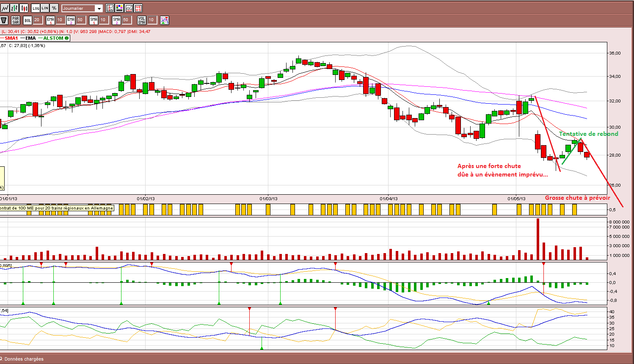Select the bar chart (OHLC) display
Screen dimensions: 634x364
click(x=14, y=8)
